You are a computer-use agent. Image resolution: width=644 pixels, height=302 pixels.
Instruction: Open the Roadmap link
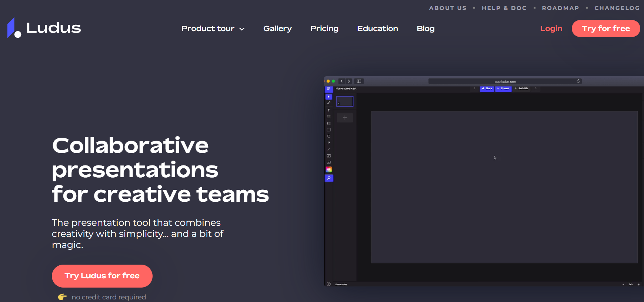pos(560,8)
